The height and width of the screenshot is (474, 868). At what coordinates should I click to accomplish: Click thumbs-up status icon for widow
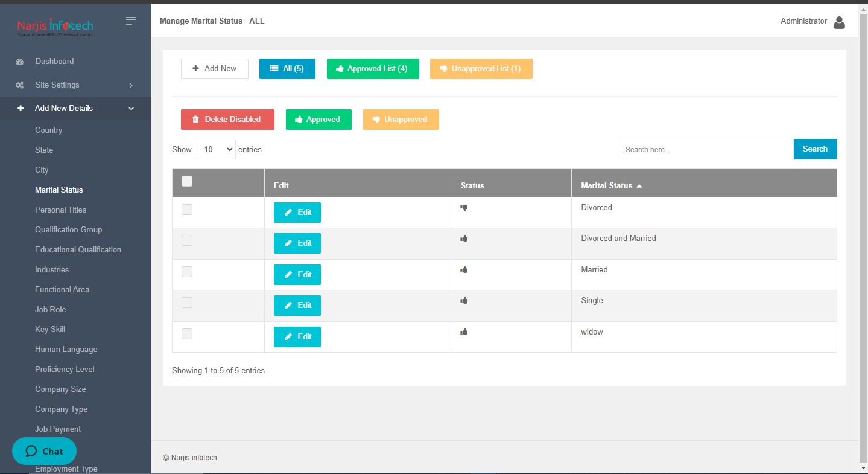point(464,332)
